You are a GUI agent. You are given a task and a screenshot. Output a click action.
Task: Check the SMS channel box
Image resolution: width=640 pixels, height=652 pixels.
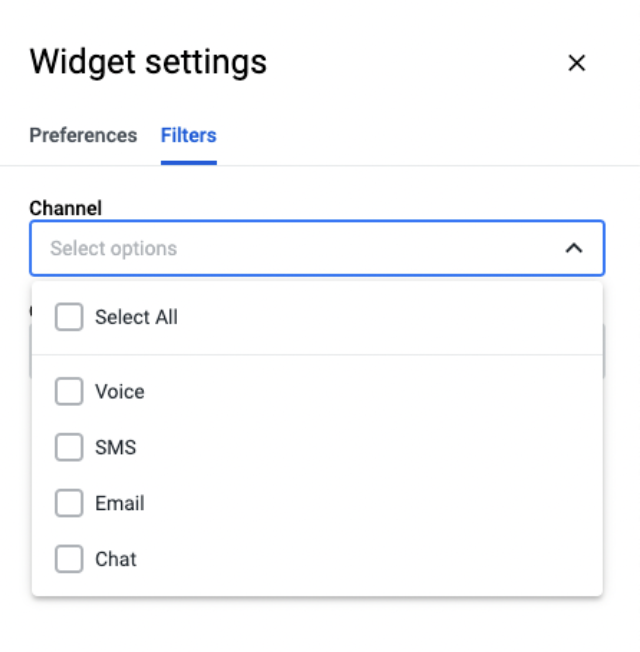(x=69, y=447)
